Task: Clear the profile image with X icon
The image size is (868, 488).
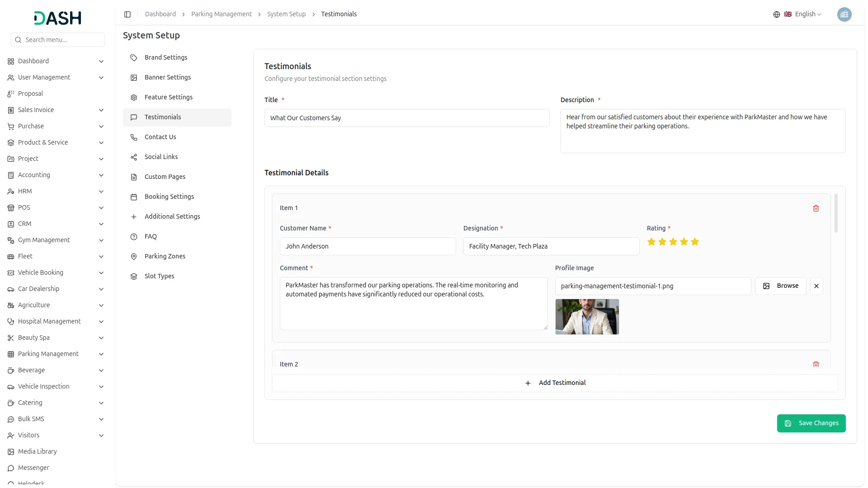Action: coord(816,286)
